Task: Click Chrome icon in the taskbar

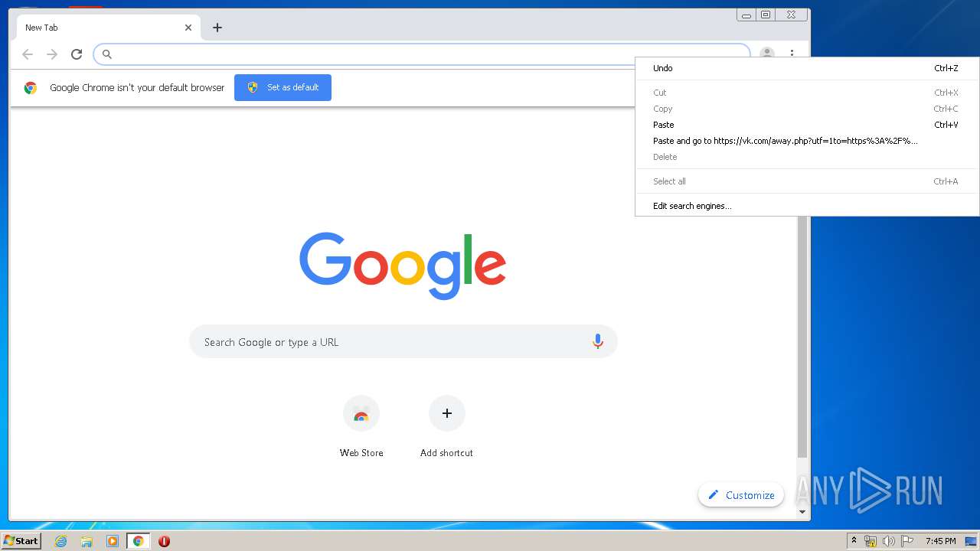Action: 139,541
